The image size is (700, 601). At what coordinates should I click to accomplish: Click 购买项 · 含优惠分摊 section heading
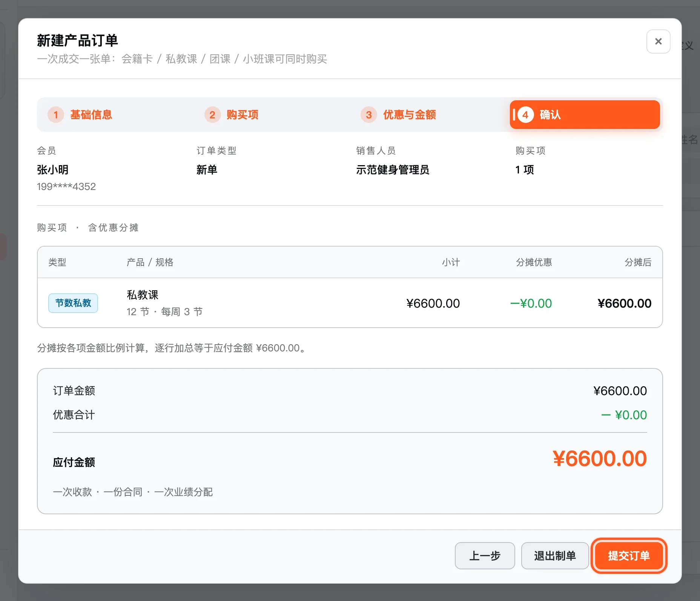point(88,228)
